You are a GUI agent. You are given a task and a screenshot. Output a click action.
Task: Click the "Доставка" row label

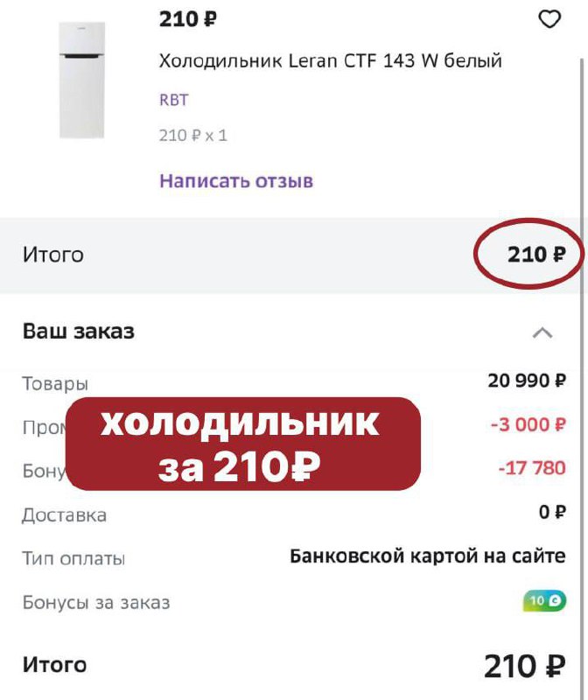coord(64,514)
